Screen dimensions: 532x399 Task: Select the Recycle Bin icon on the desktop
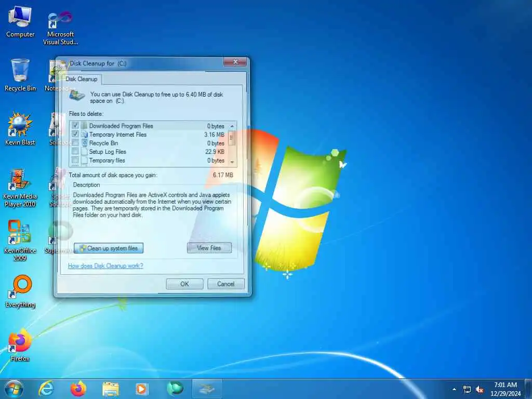click(x=20, y=75)
